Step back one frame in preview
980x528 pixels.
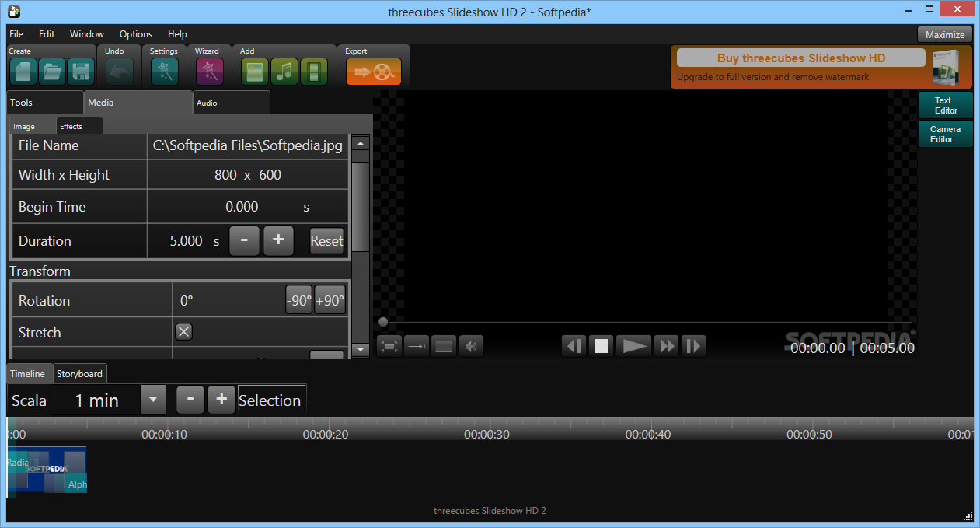574,346
